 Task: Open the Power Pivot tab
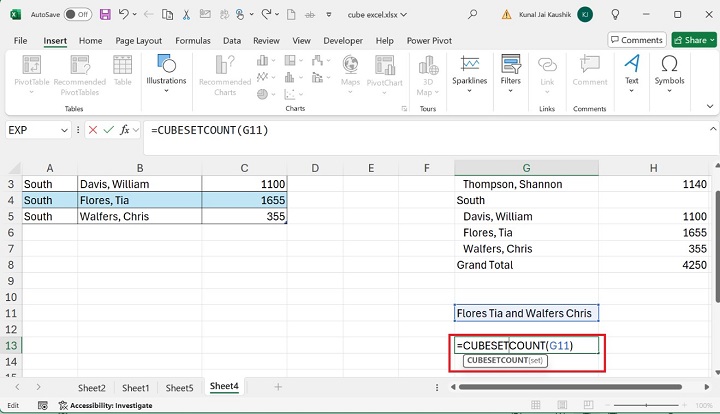point(430,41)
